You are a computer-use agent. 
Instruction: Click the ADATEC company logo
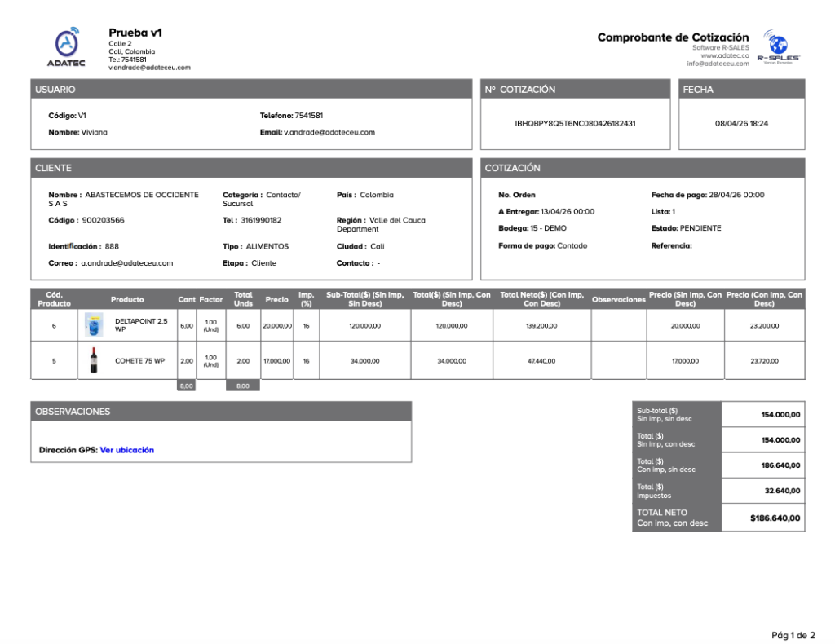click(67, 47)
